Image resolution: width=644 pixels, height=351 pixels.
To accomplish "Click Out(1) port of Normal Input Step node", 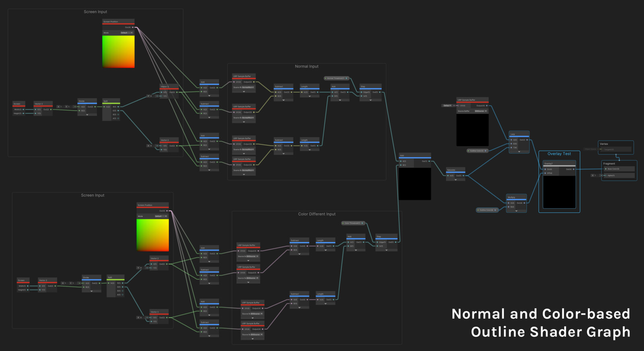I will click(380, 92).
